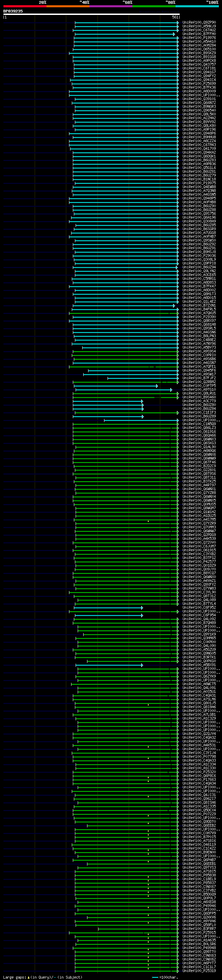Select label UniRef100_O65100
222x980 pixels.
(199, 49)
